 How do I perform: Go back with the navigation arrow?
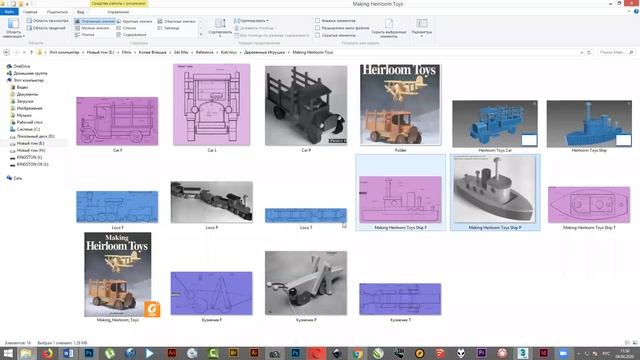(x=6, y=52)
